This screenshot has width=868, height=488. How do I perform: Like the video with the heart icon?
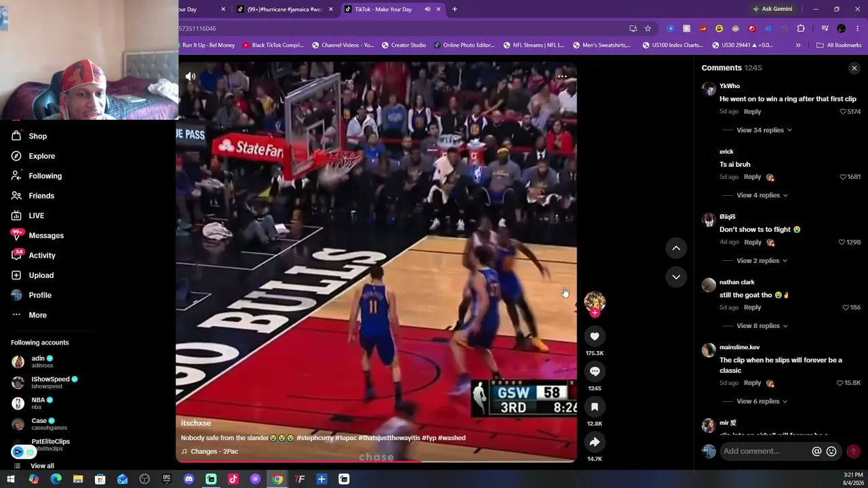pyautogui.click(x=595, y=336)
